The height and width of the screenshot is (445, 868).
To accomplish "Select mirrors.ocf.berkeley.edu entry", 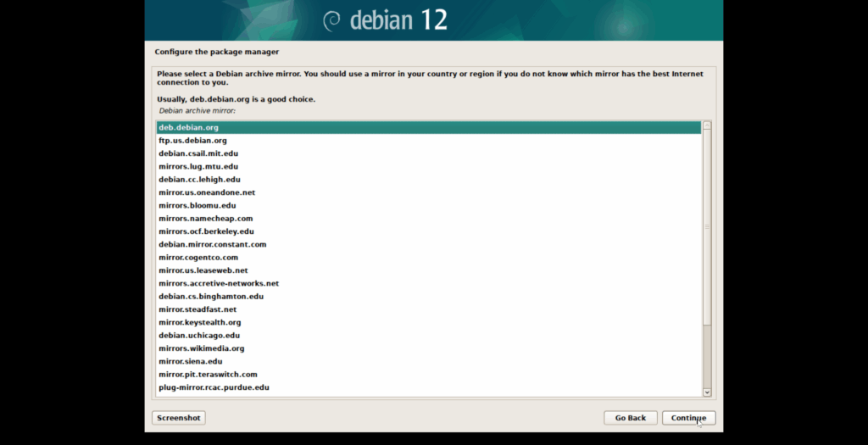I will [206, 231].
